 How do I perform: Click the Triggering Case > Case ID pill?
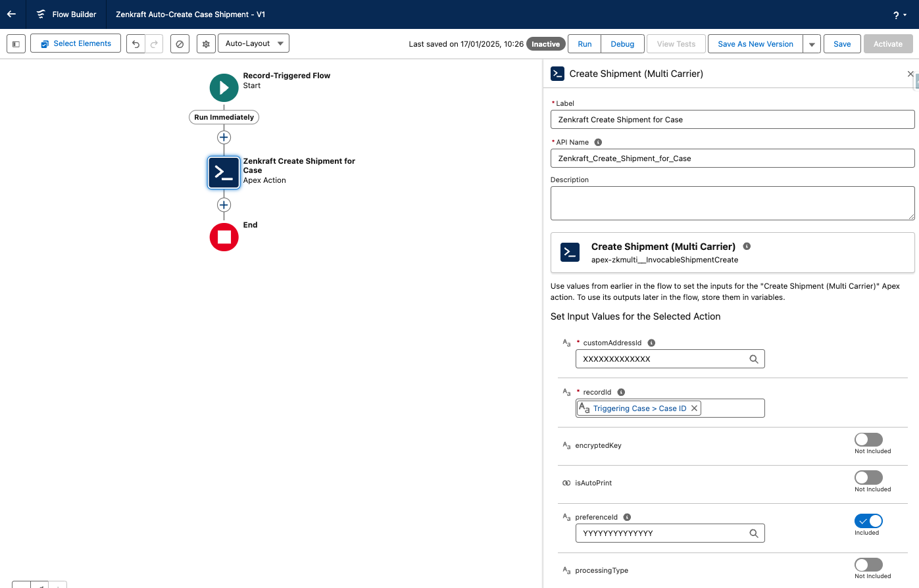click(639, 408)
